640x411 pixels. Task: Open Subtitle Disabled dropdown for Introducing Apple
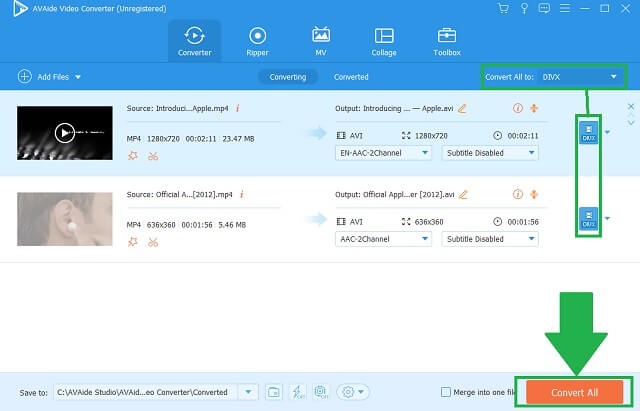pyautogui.click(x=490, y=153)
